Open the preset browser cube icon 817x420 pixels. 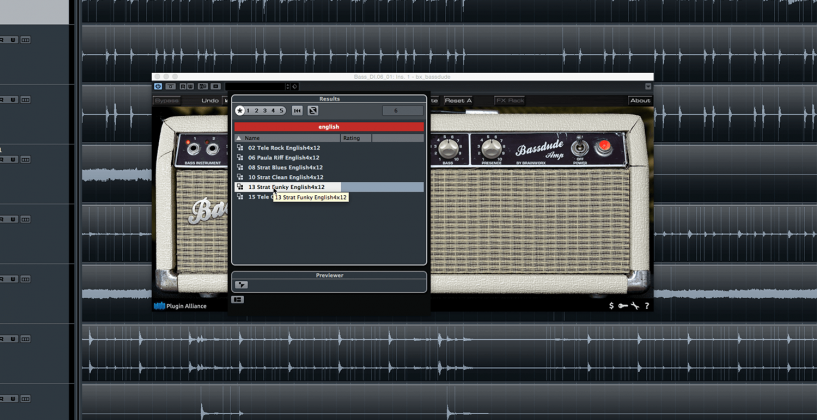click(294, 87)
